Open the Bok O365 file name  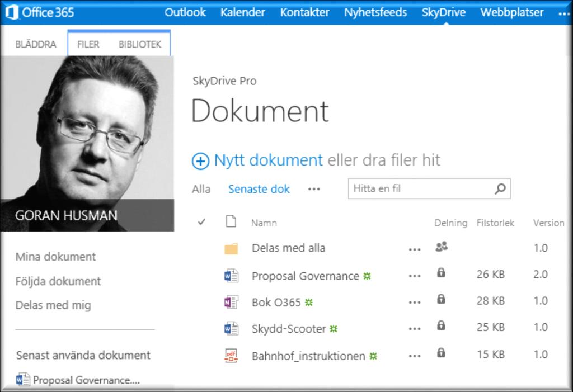(276, 302)
